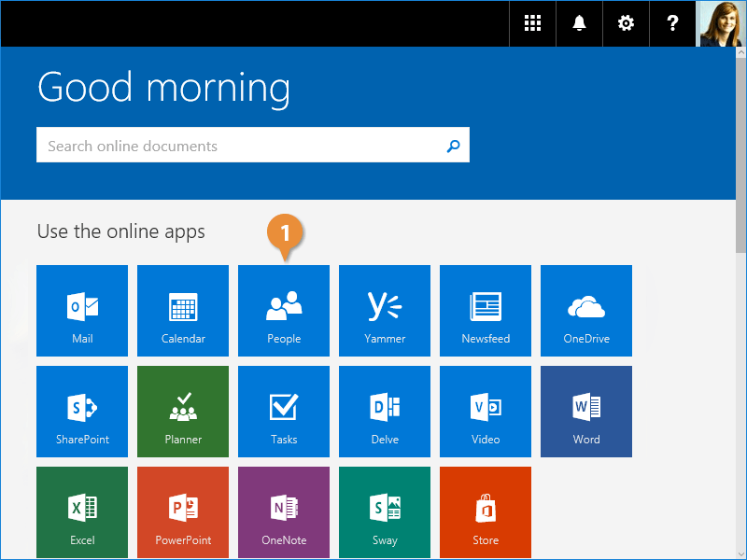747x560 pixels.
Task: Open the Tasks app tile
Action: click(284, 412)
